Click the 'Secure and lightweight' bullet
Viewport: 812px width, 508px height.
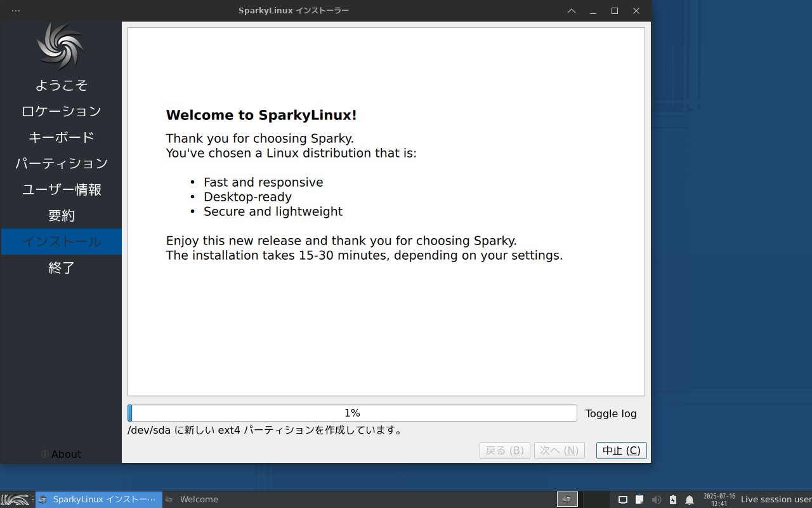(273, 211)
